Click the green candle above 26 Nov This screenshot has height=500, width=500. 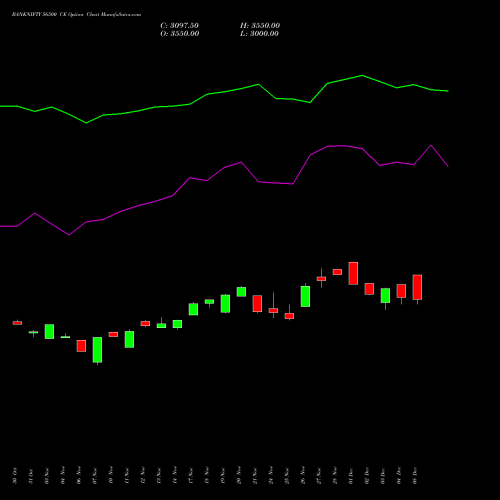[x=305, y=296]
